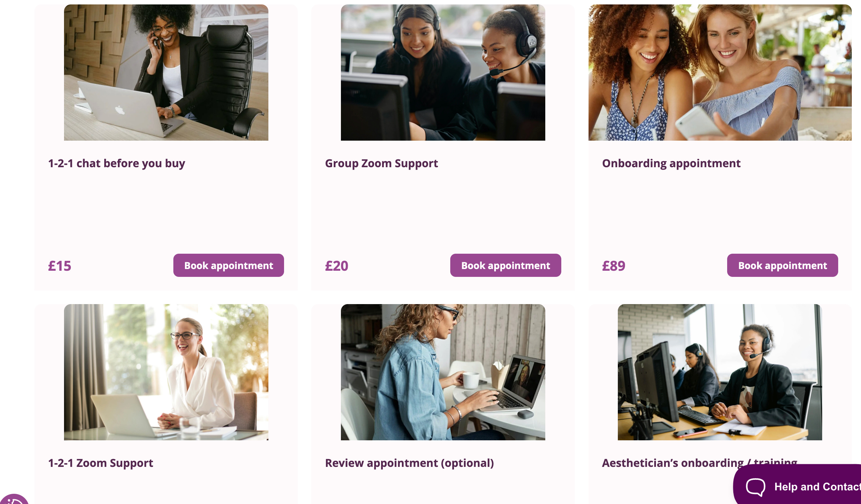This screenshot has width=861, height=504.
Task: Click the £15 price label
Action: click(x=60, y=266)
